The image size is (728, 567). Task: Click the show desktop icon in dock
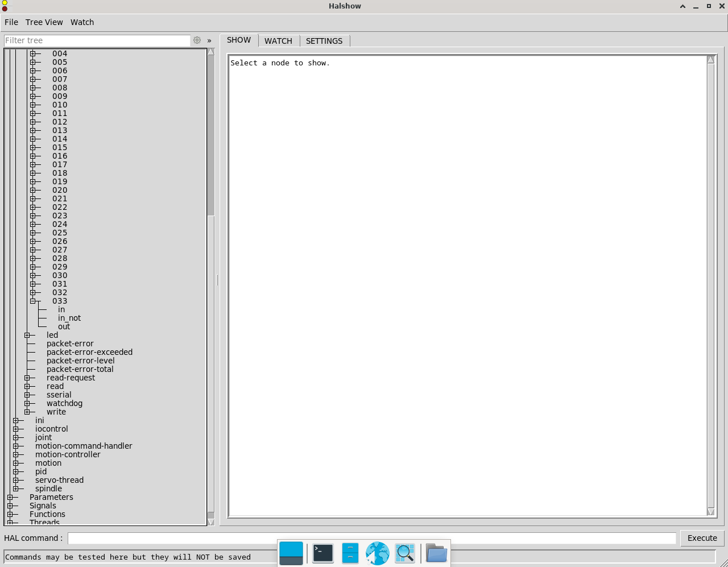point(291,553)
